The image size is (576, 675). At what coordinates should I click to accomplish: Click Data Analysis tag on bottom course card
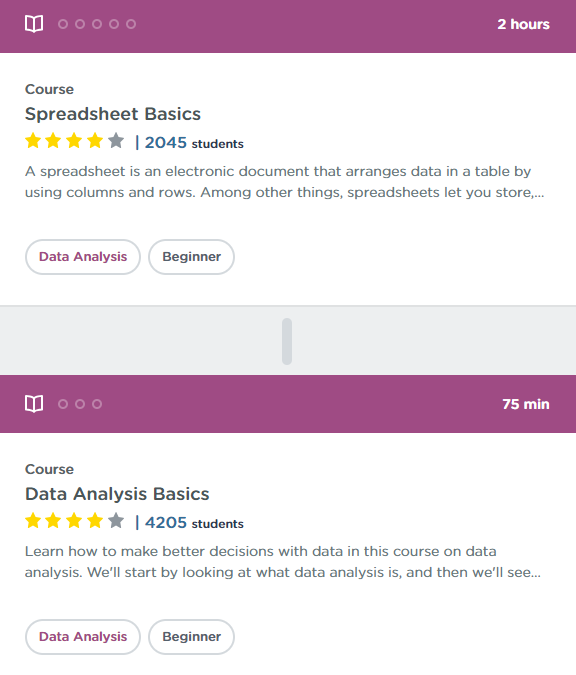click(x=83, y=637)
